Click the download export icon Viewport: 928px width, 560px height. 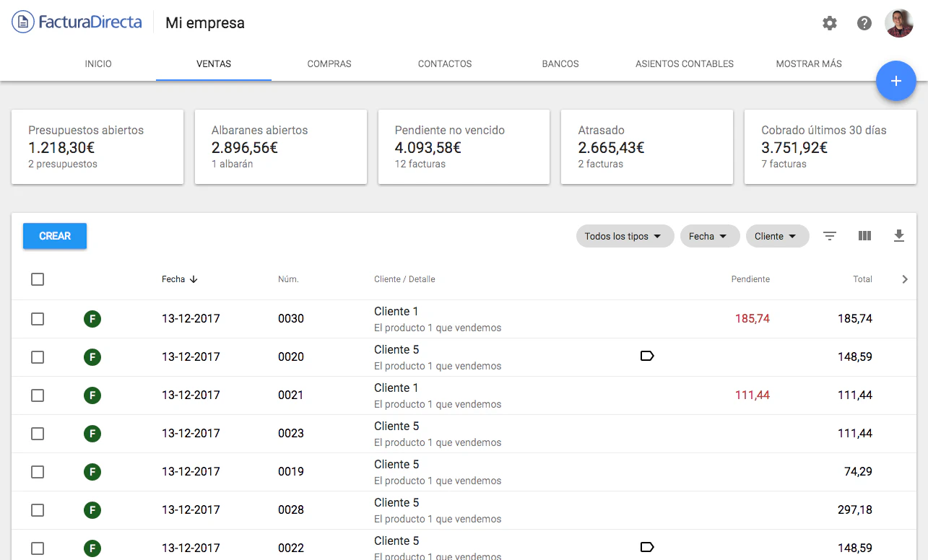click(x=899, y=236)
